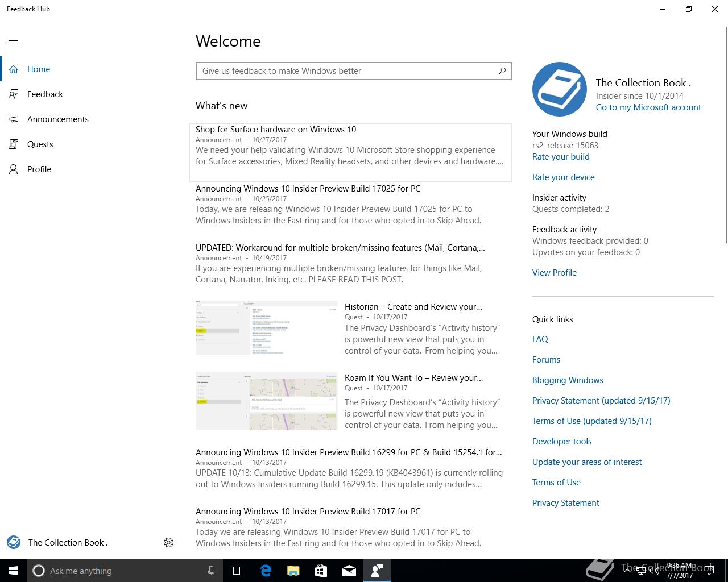The image size is (728, 582).
Task: Click the Announcements megaphone icon
Action: (x=14, y=119)
